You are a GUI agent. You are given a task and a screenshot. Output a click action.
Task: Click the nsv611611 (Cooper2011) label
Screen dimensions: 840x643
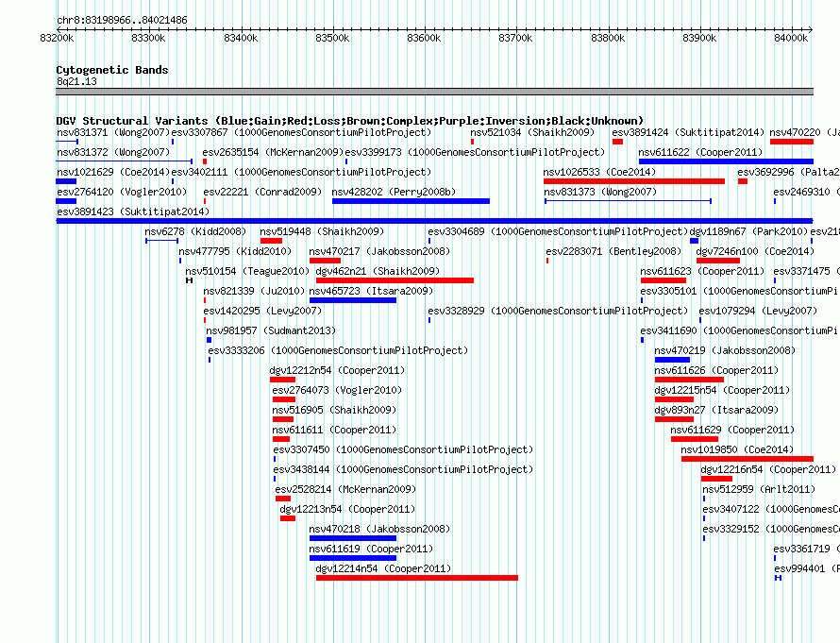(334, 430)
